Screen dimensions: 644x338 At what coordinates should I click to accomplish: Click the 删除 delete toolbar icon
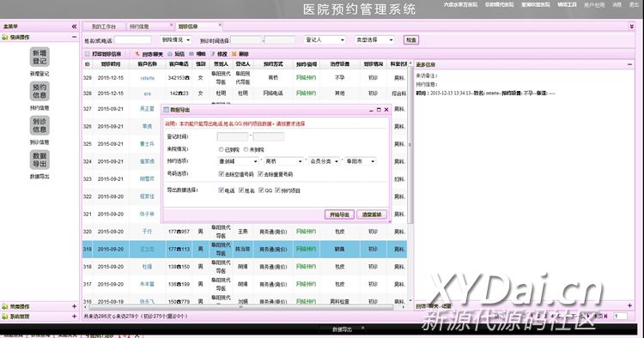(x=234, y=54)
